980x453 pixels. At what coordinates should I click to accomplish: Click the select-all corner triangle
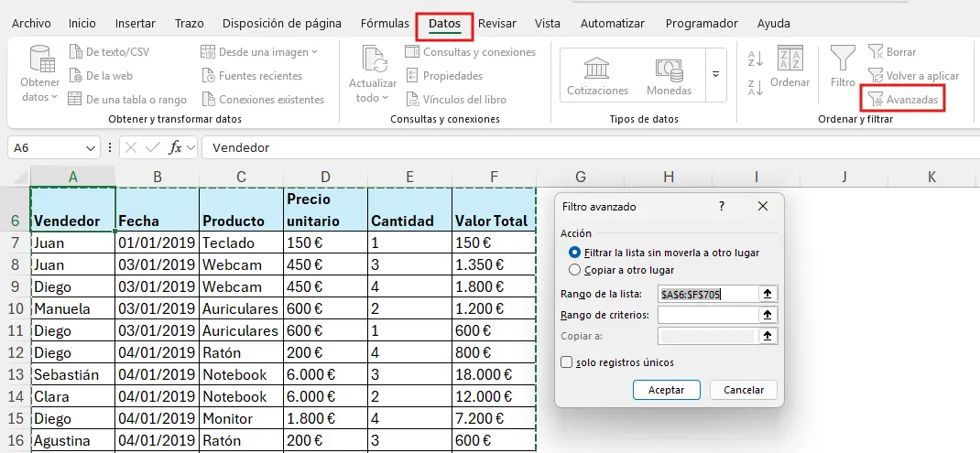20,177
